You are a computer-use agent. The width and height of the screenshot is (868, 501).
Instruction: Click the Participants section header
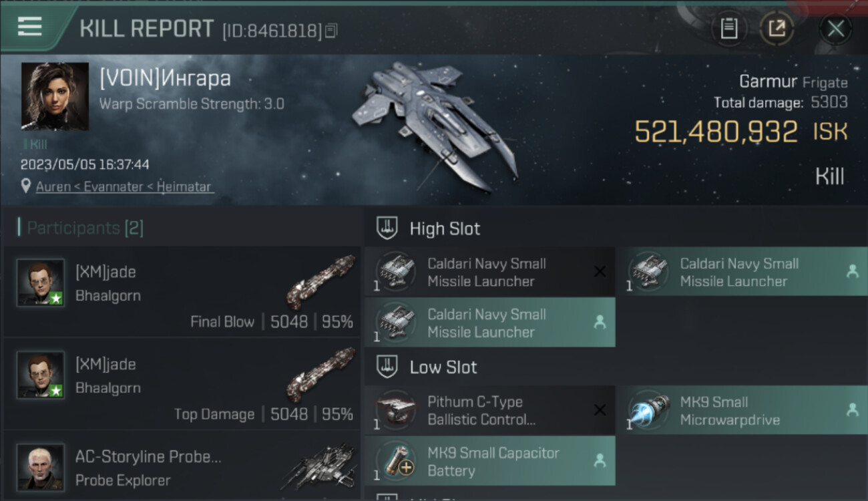[x=80, y=228]
